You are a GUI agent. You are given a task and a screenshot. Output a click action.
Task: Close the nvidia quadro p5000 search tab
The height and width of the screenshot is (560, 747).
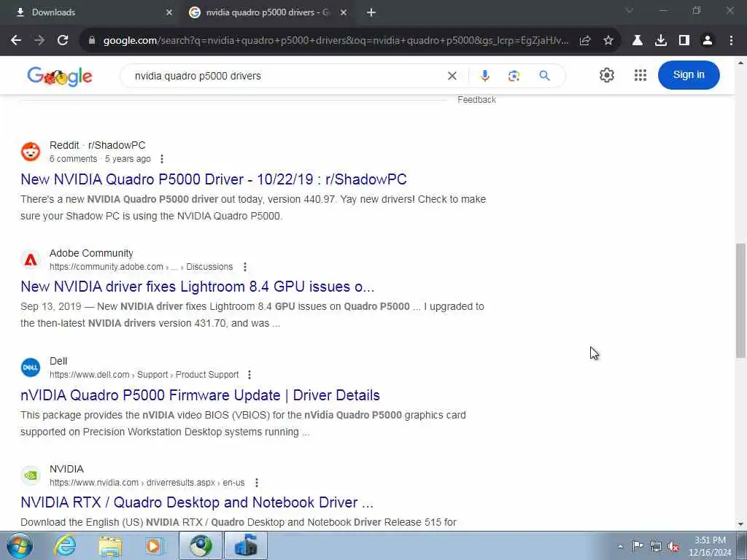point(344,12)
